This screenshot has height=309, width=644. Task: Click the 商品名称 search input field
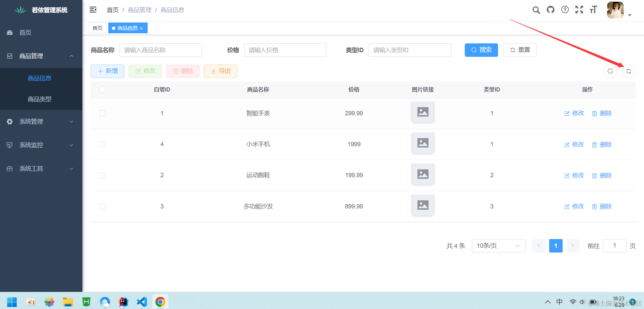[160, 50]
